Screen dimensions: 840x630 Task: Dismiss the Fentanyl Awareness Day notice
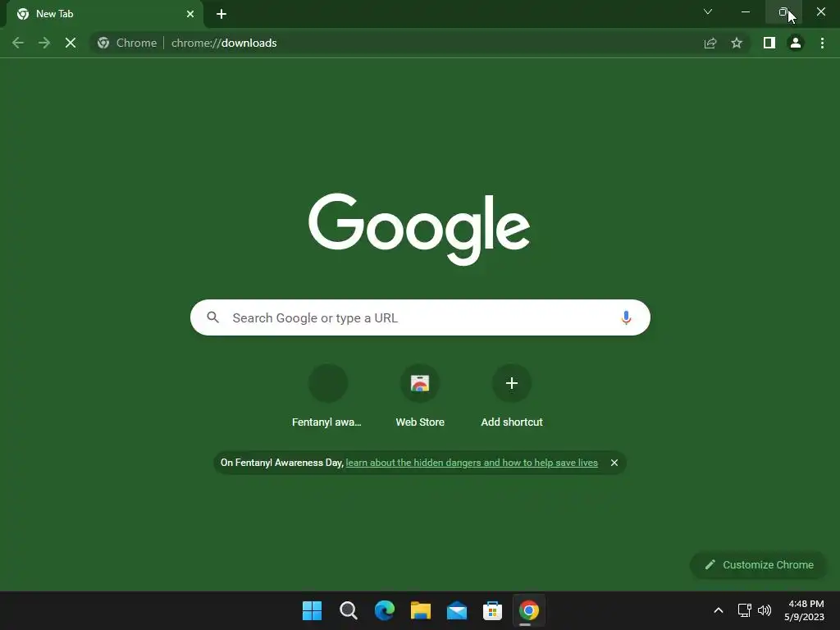click(614, 463)
